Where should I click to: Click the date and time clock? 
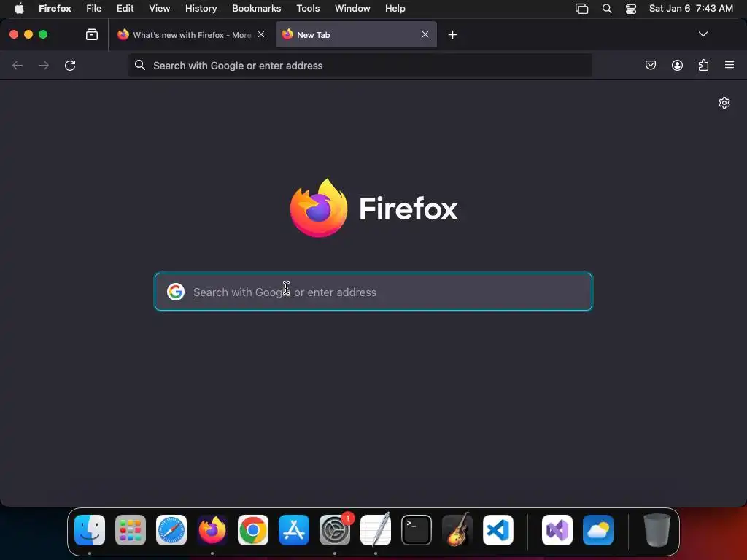coord(691,8)
